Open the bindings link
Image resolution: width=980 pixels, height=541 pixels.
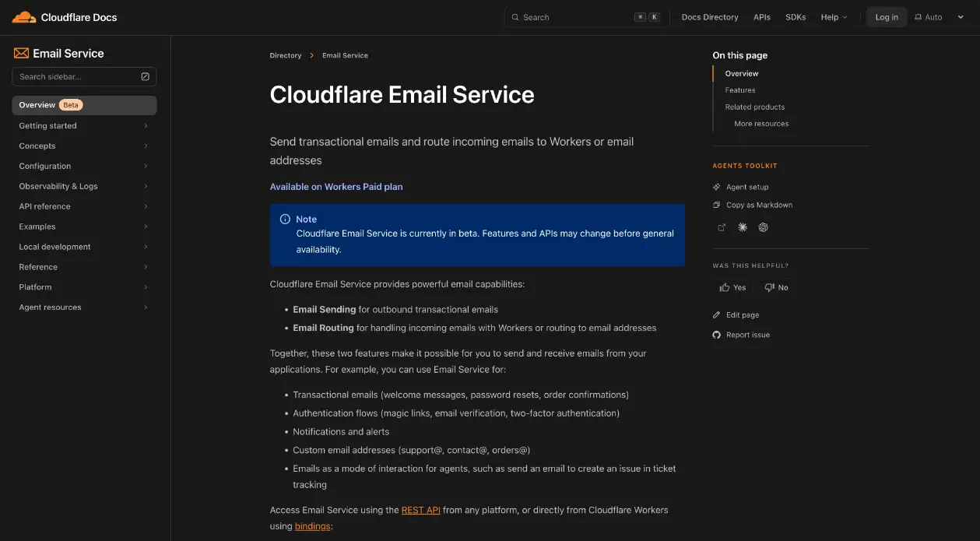coord(313,526)
